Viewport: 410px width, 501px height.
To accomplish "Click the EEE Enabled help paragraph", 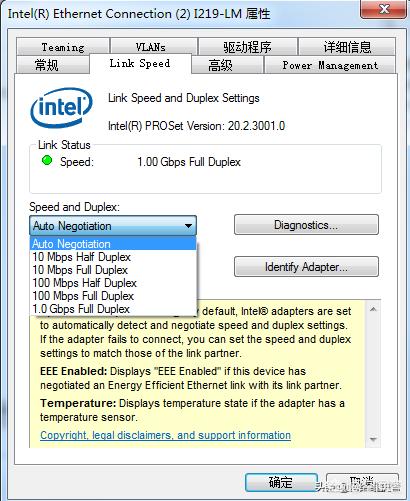I will [191, 378].
